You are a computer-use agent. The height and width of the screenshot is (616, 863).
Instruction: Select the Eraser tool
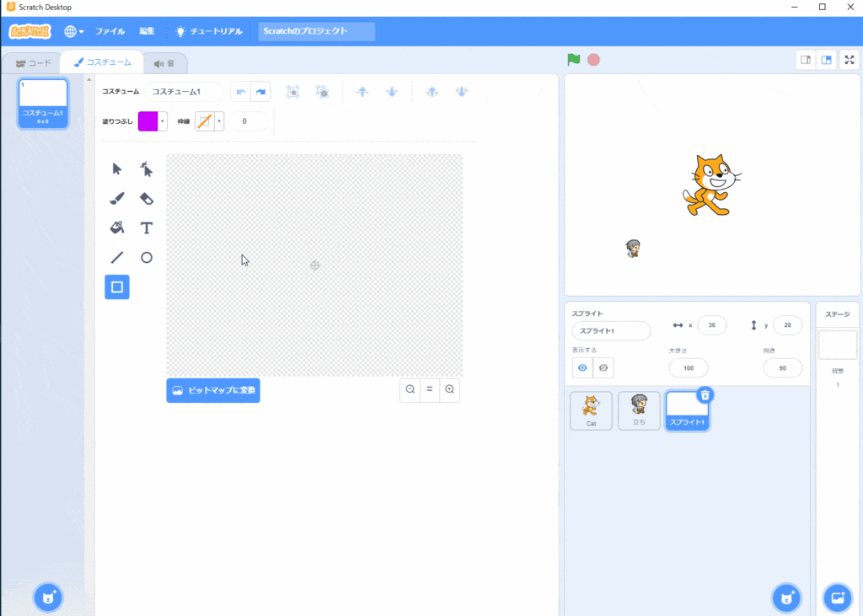[147, 199]
